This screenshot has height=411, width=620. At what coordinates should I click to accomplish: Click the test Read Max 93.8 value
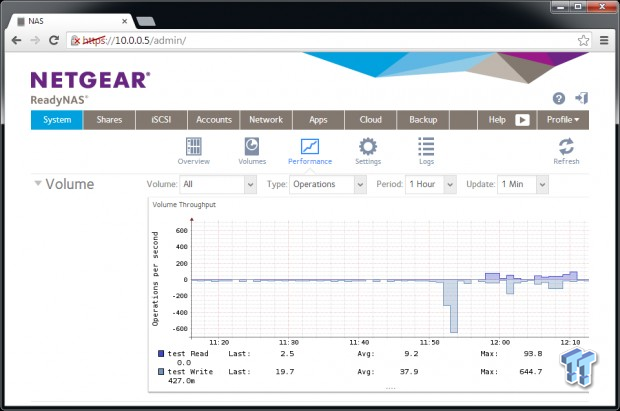tap(533, 354)
